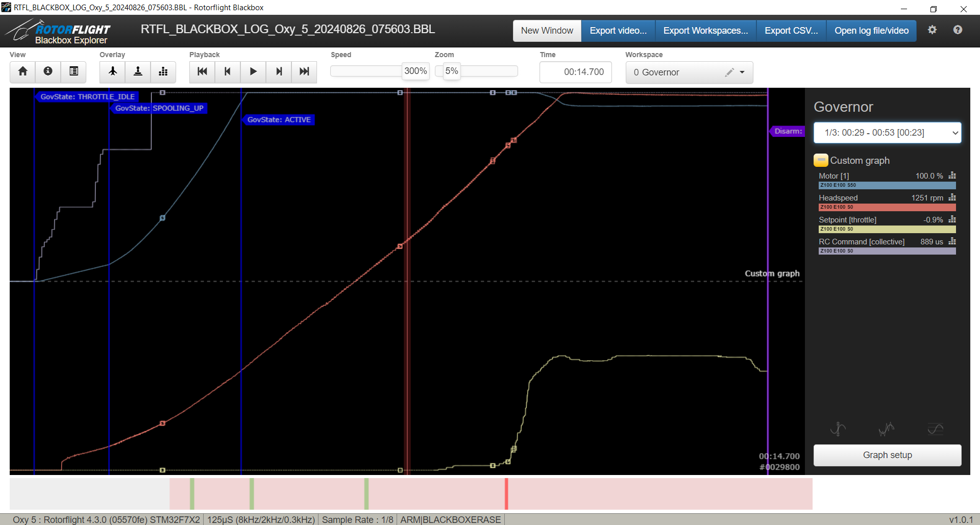Open analyser icon next to Headspeed
The height and width of the screenshot is (525, 980).
952,198
